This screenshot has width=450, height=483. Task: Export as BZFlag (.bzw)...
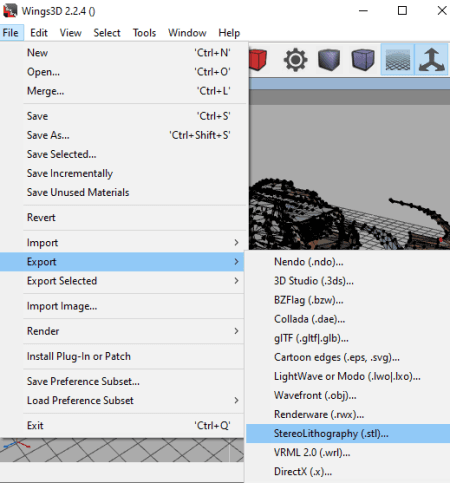(348, 300)
